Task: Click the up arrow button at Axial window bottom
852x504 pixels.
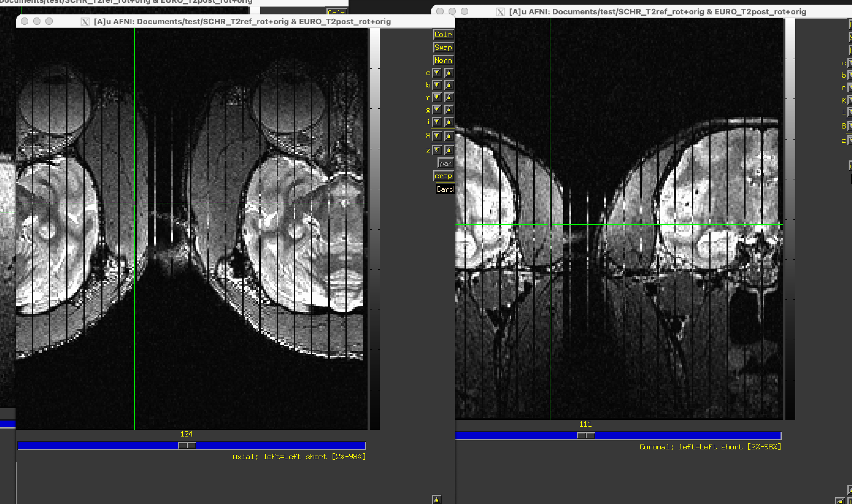Action: tap(437, 499)
